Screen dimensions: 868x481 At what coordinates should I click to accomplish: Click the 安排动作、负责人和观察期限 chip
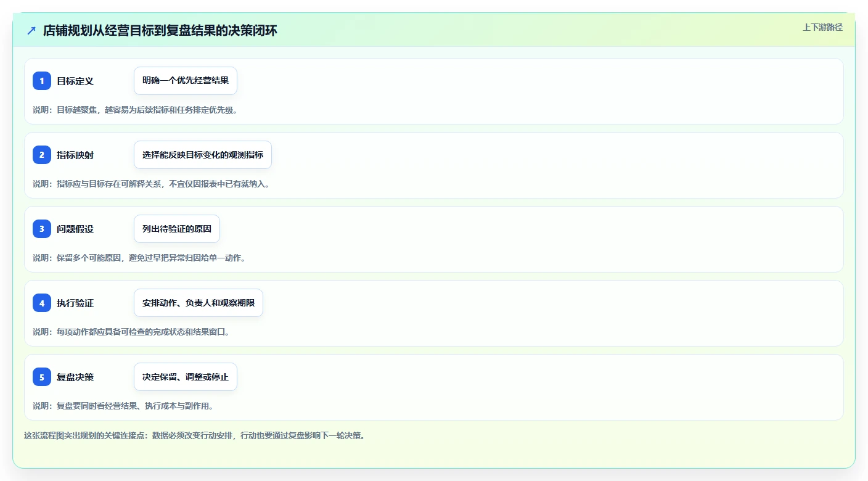[x=199, y=303]
